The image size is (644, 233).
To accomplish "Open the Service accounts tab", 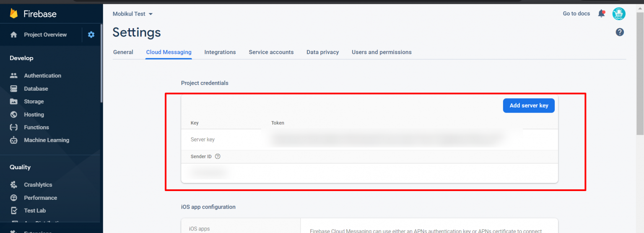I will tap(271, 52).
